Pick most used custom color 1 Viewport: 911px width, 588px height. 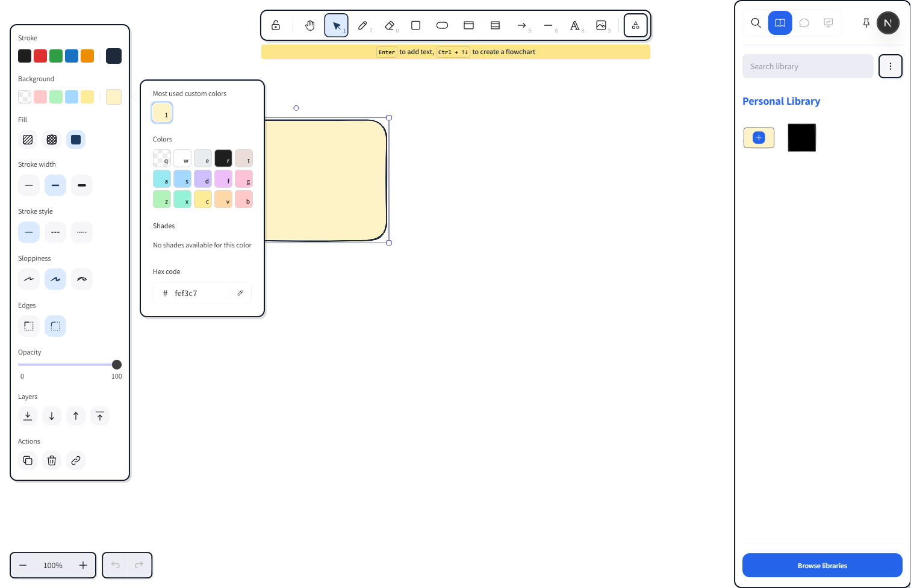162,113
